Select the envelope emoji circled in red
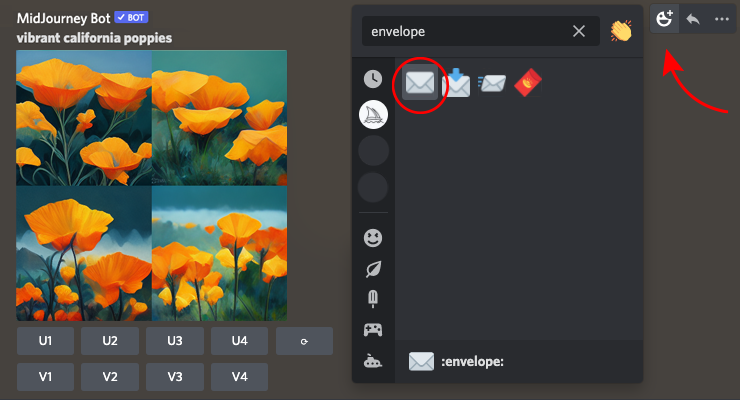740x400 pixels. (x=420, y=85)
